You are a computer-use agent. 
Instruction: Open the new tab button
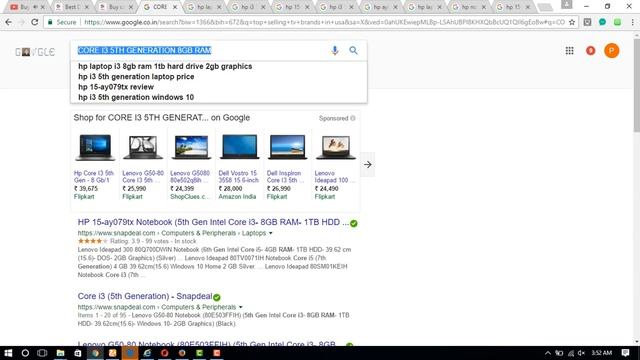tap(544, 7)
